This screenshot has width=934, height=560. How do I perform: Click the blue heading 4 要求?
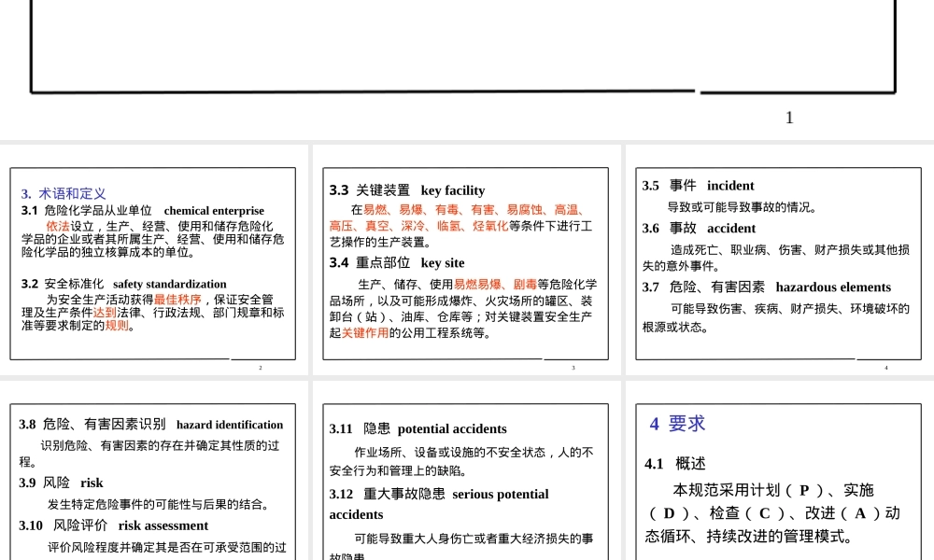pos(677,423)
